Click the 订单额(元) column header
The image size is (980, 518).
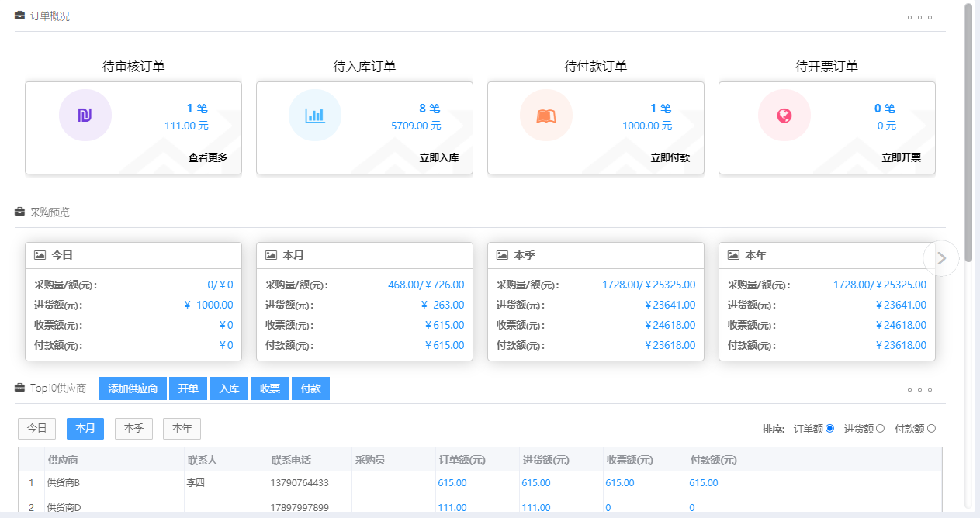[x=477, y=460]
